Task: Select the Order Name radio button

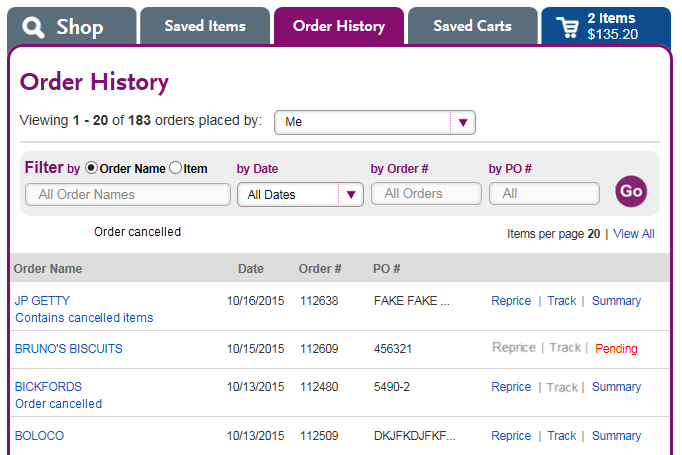Action: [x=91, y=168]
